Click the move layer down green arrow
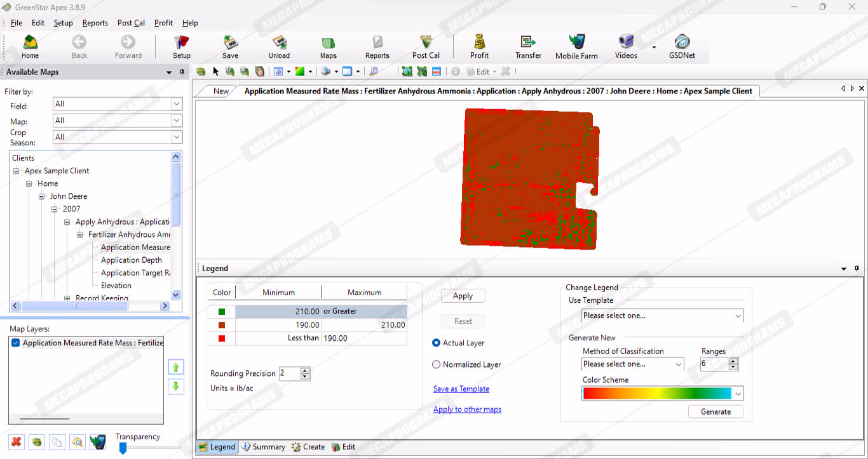This screenshot has width=868, height=459. tap(176, 386)
